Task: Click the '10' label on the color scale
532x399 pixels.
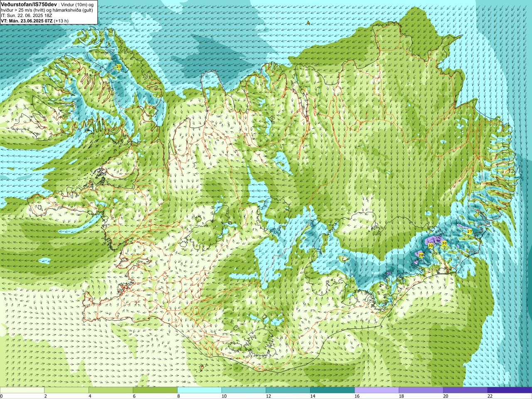Action: pos(224,396)
